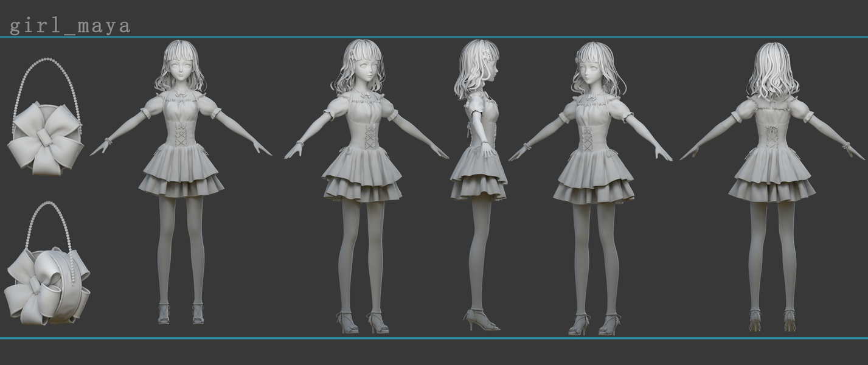Click the "girl_maya" title text
868x365 pixels.
[70, 26]
